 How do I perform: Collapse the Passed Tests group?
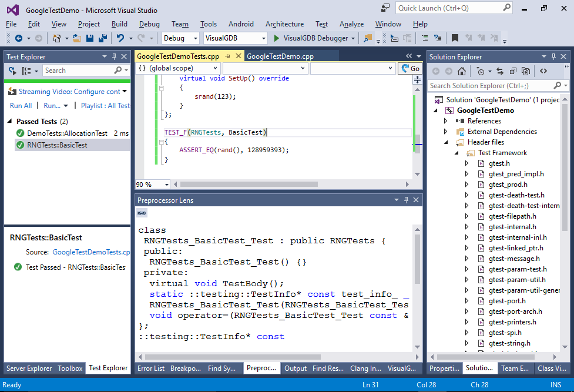click(x=10, y=121)
